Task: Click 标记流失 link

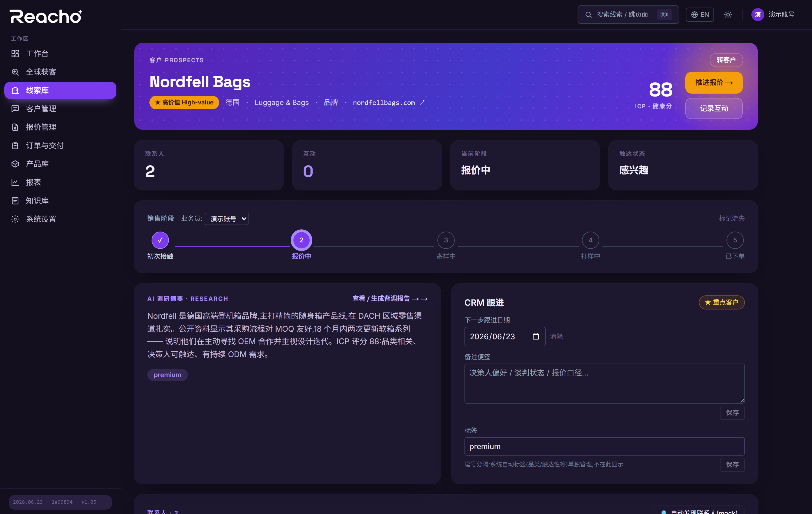Action: coord(731,218)
